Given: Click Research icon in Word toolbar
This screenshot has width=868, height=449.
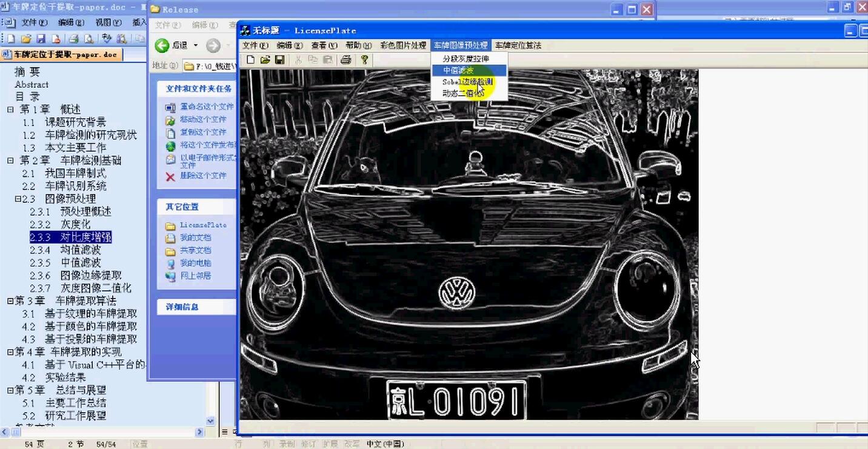Looking at the screenshot, I should [121, 39].
